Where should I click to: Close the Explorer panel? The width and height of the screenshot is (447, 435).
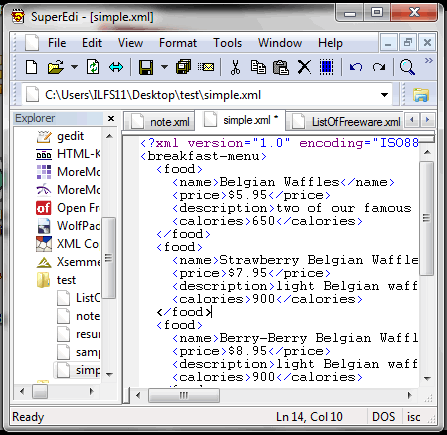(111, 118)
